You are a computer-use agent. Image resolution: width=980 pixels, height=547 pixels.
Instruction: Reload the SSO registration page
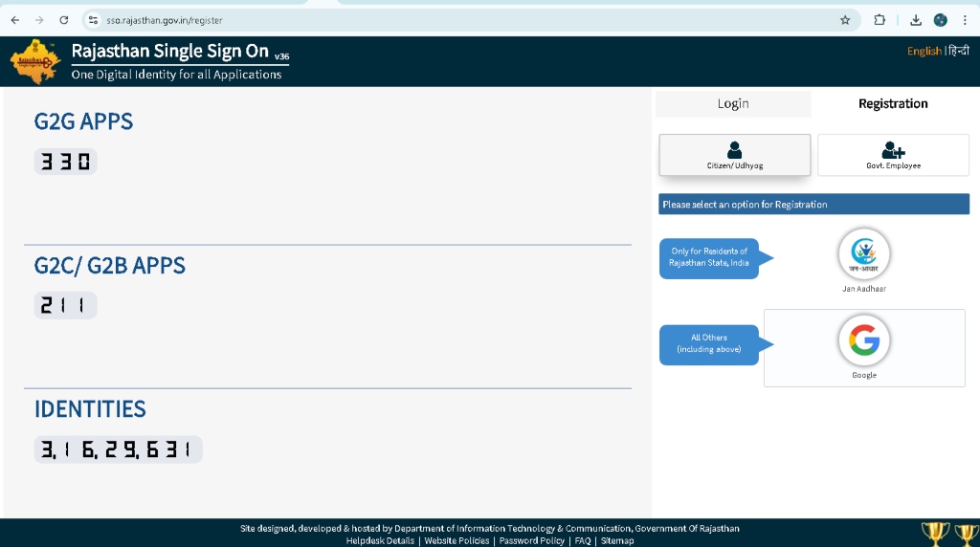pyautogui.click(x=64, y=20)
